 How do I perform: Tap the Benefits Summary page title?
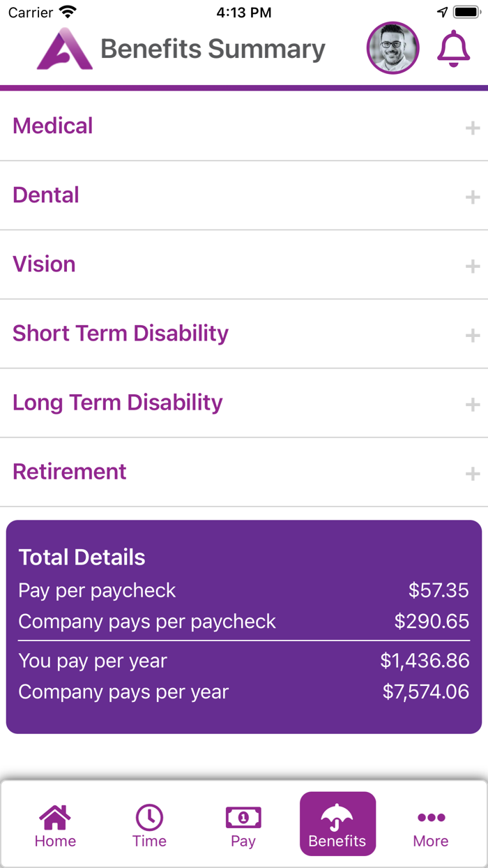pyautogui.click(x=213, y=50)
